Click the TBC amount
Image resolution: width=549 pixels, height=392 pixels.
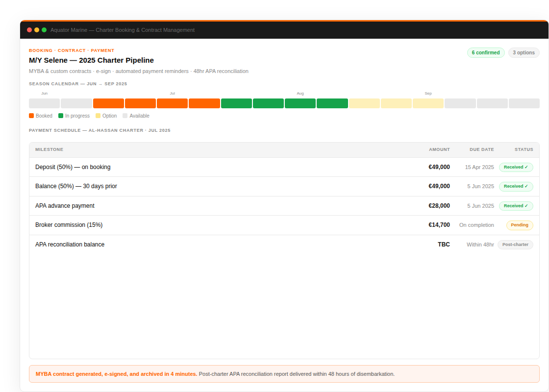point(444,245)
